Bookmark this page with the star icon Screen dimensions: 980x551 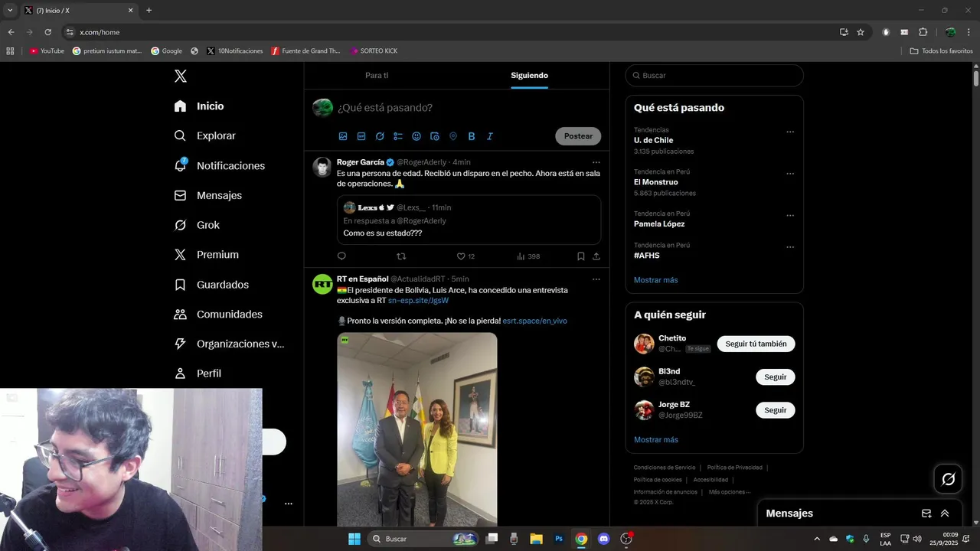[x=861, y=32]
